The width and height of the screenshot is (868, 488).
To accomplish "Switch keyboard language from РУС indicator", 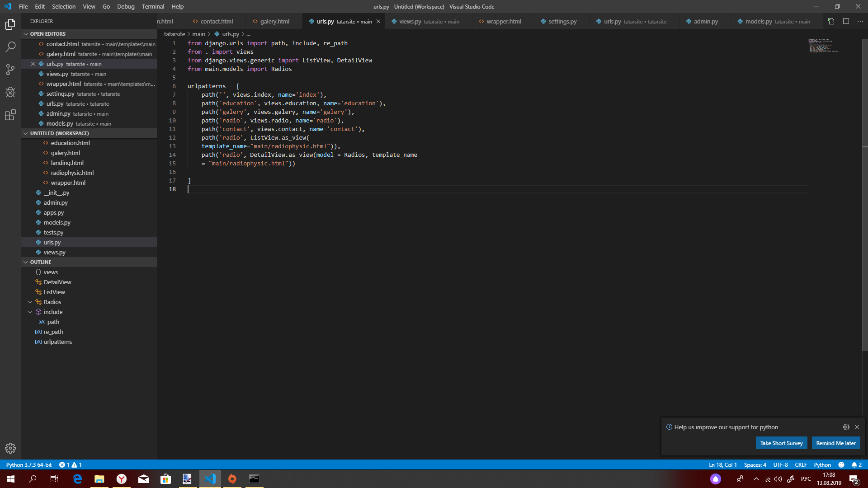I will tap(806, 479).
